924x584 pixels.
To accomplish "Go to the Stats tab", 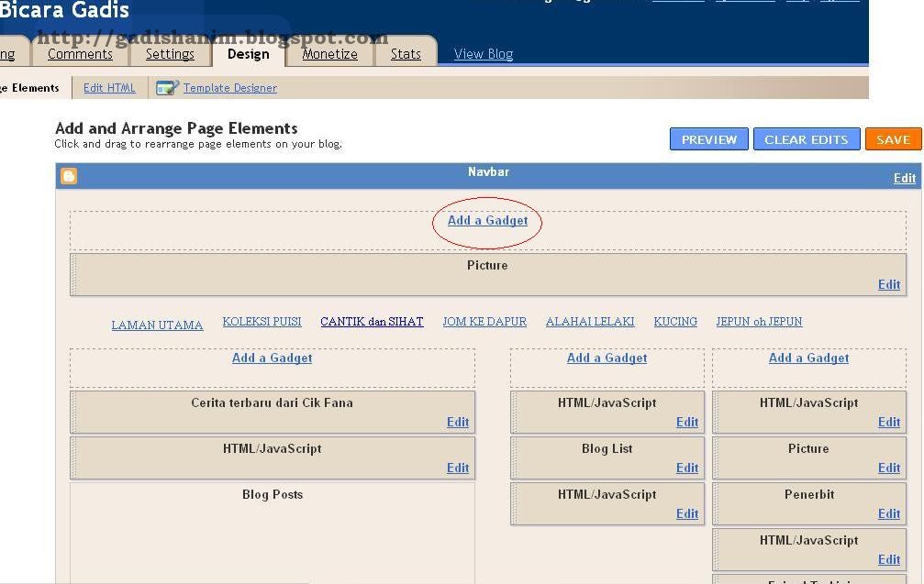I will tap(406, 54).
